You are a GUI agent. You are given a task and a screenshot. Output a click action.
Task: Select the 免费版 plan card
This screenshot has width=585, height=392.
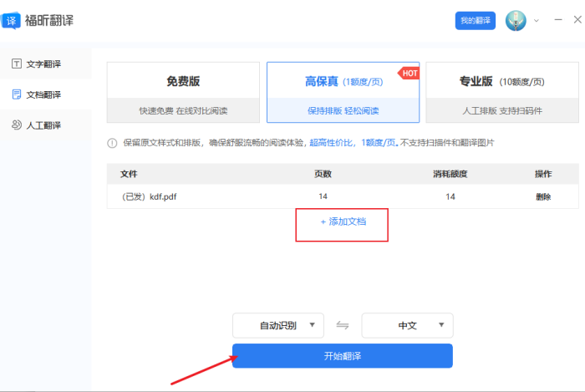click(183, 92)
